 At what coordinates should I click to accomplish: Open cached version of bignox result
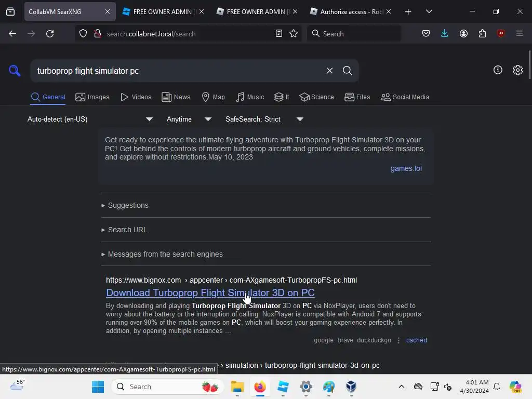[x=416, y=340]
